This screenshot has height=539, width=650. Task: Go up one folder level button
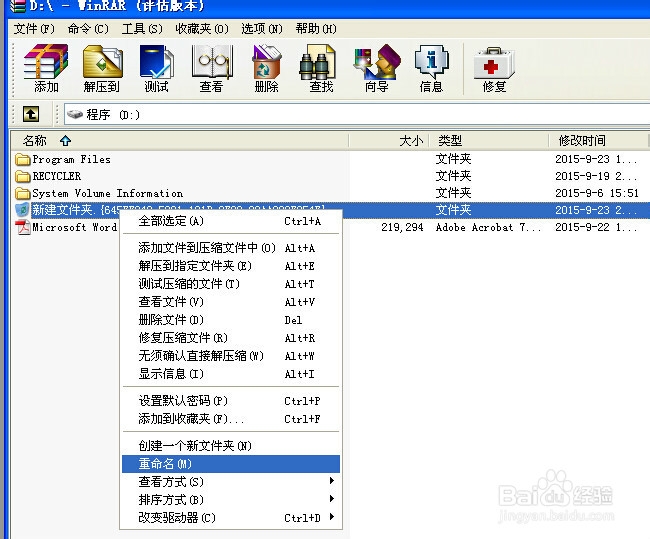coord(31,114)
